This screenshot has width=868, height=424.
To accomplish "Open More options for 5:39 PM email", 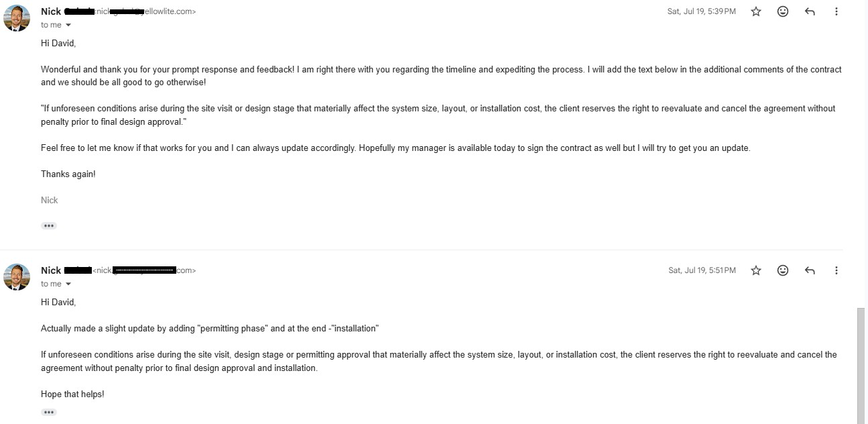I will tap(836, 11).
